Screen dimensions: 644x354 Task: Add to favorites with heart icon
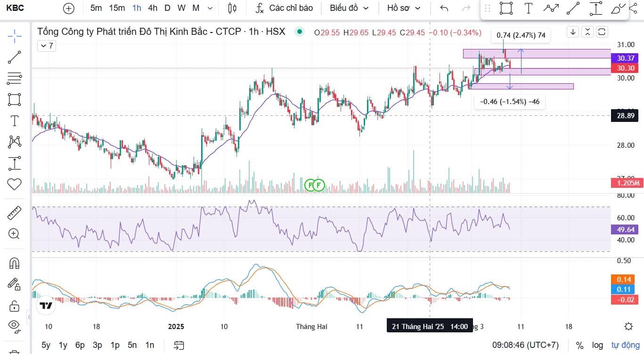coord(14,184)
